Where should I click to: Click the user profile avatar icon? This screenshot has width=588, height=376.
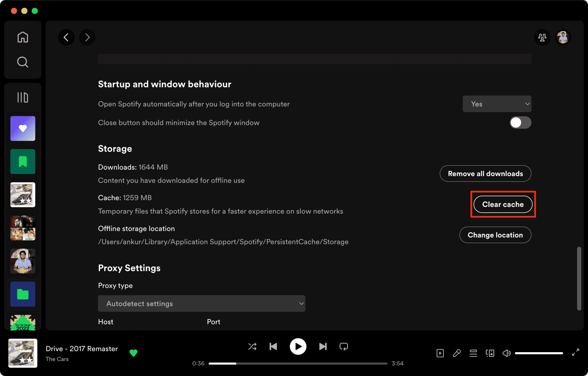click(x=563, y=37)
